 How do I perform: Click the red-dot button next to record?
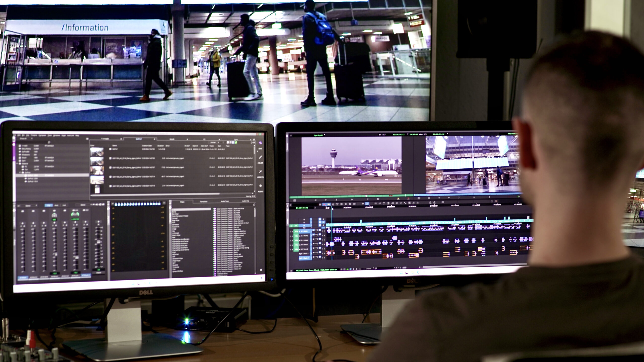[496, 201]
